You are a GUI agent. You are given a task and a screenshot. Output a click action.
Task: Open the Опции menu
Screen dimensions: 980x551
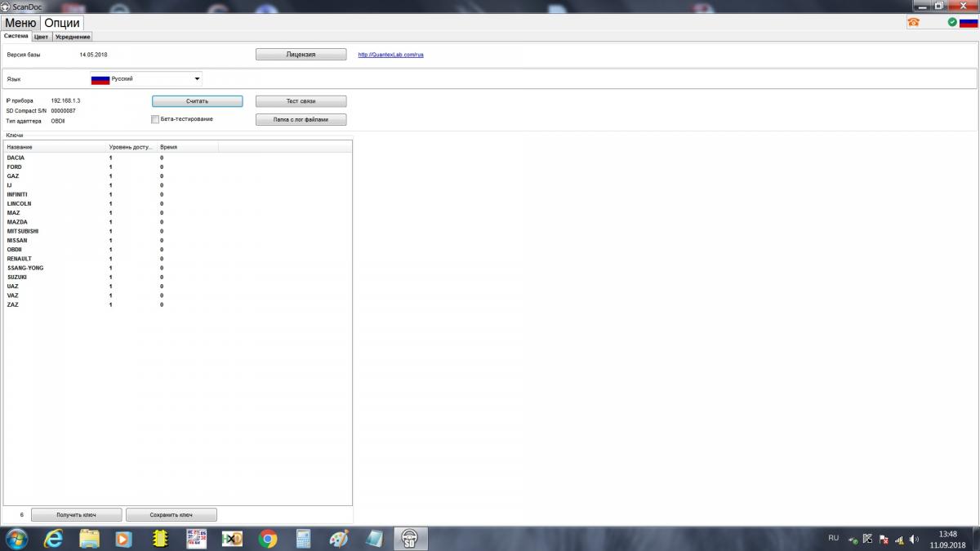[x=61, y=23]
